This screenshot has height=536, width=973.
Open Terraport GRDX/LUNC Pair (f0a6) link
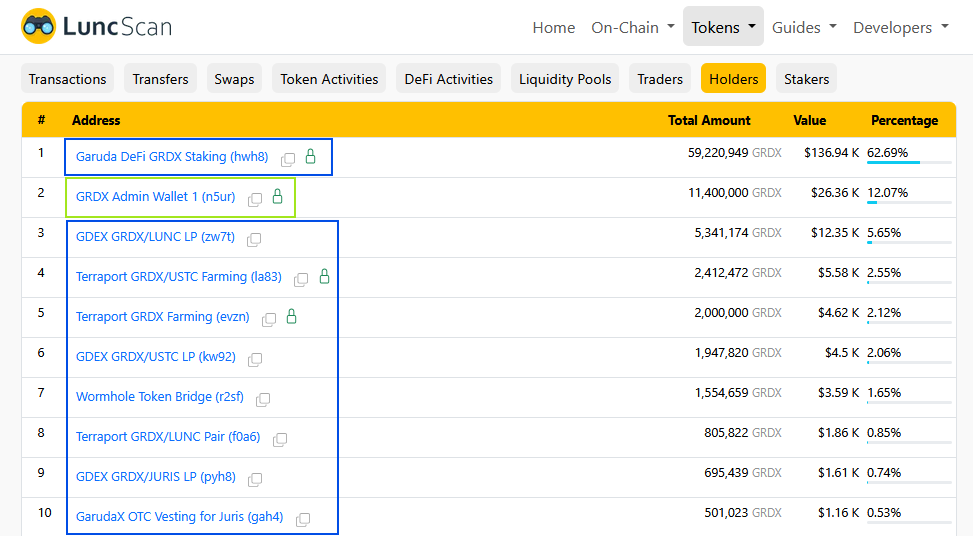click(x=168, y=437)
